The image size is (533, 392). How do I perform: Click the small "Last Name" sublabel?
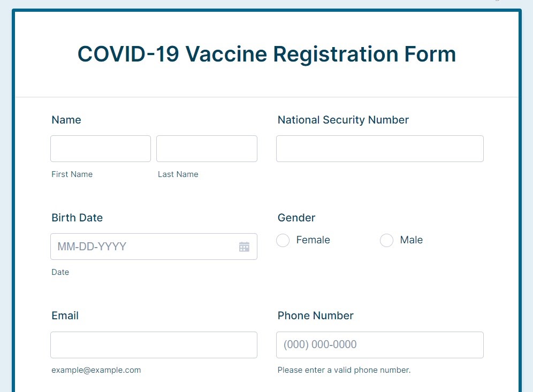[178, 174]
